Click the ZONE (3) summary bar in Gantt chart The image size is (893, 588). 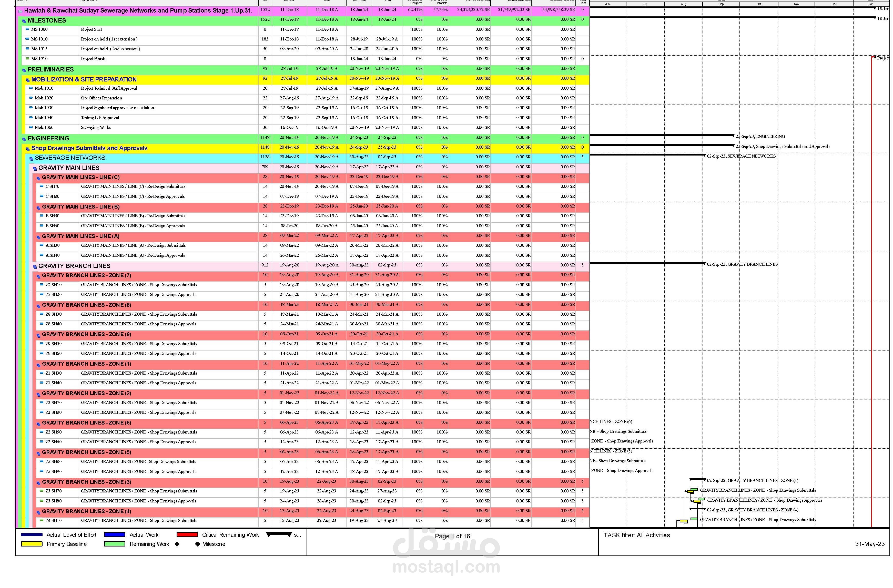pyautogui.click(x=697, y=480)
